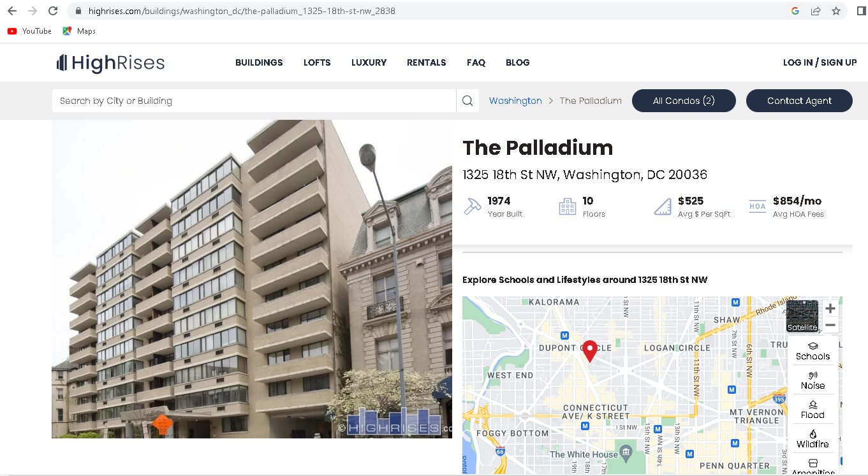Show Flood risk layer on map
The width and height of the screenshot is (868, 476).
(813, 410)
